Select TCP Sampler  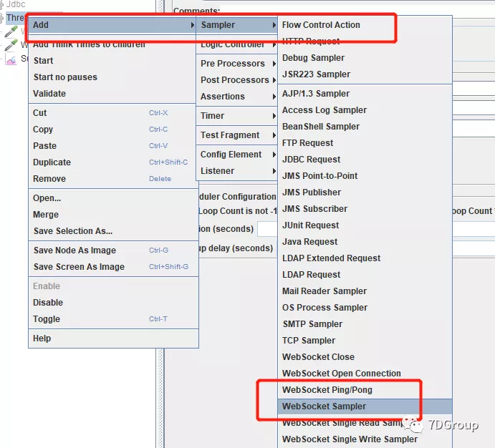click(309, 341)
